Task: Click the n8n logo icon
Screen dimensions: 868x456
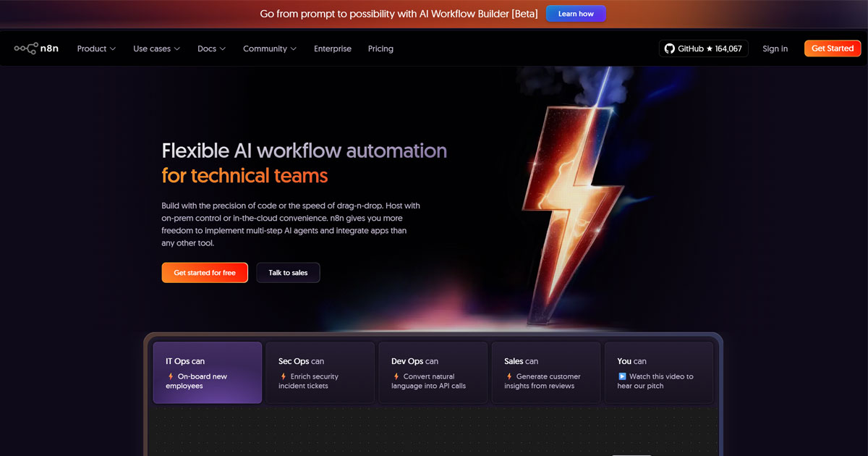Action: pos(25,48)
